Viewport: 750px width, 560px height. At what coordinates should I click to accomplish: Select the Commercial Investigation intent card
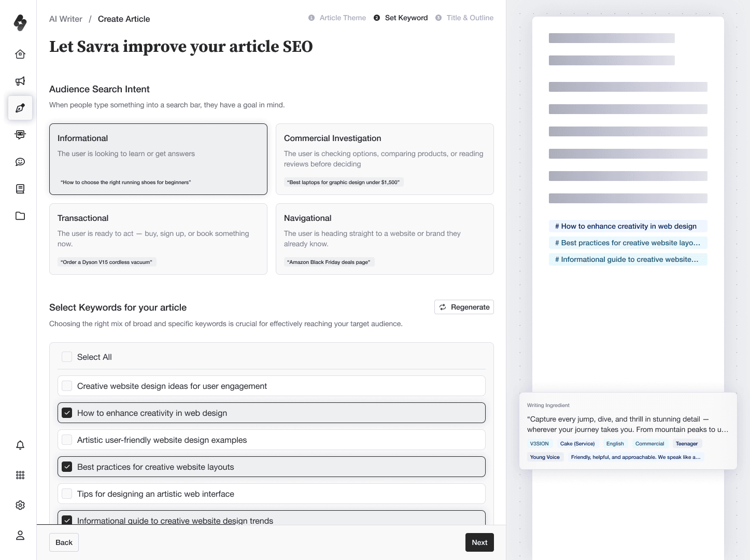click(385, 159)
